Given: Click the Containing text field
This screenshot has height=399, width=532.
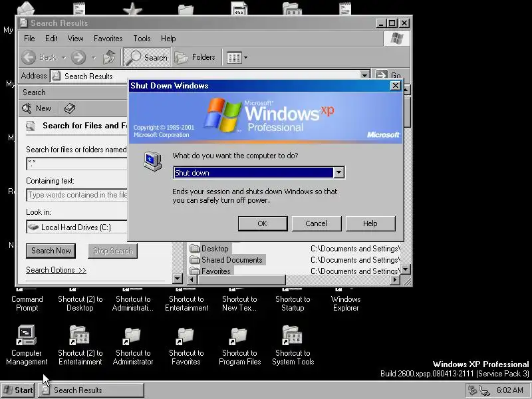Looking at the screenshot, I should [x=77, y=195].
